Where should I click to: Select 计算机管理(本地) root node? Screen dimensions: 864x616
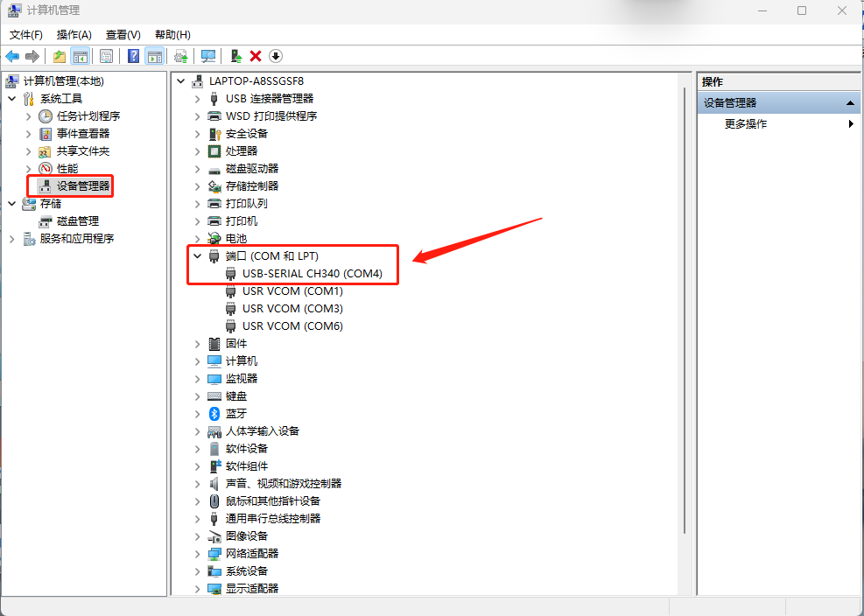point(63,81)
